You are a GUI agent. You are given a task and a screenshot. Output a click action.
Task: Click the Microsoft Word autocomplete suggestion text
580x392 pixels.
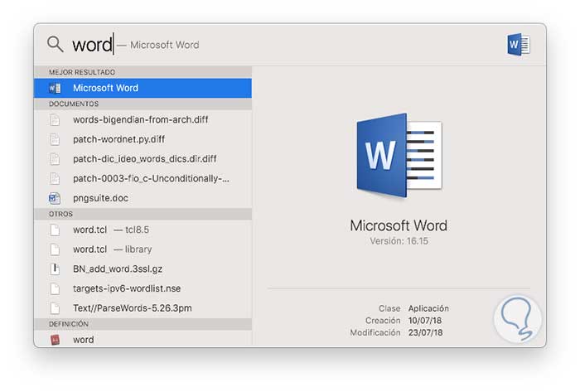point(165,45)
